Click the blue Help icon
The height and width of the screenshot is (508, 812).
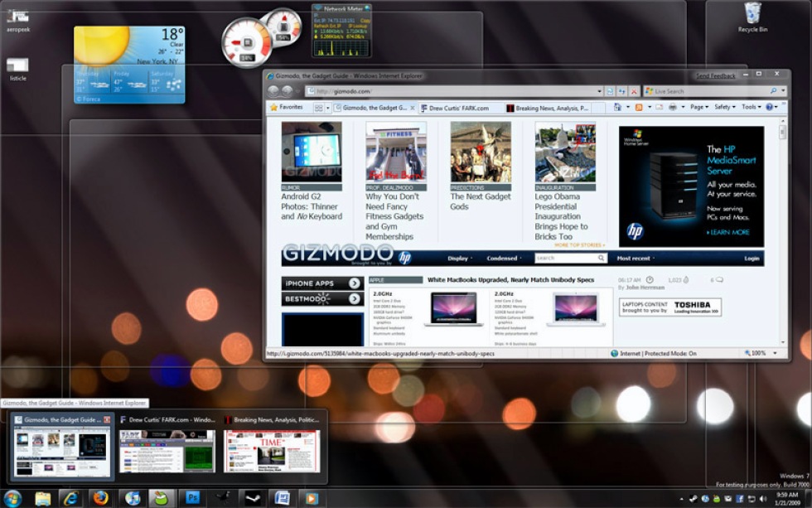pos(770,107)
